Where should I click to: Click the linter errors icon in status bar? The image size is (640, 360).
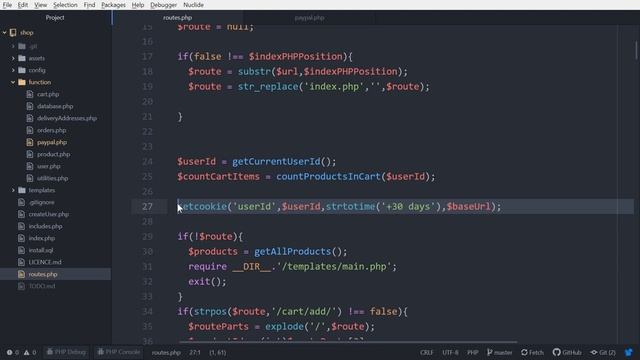coord(9,352)
